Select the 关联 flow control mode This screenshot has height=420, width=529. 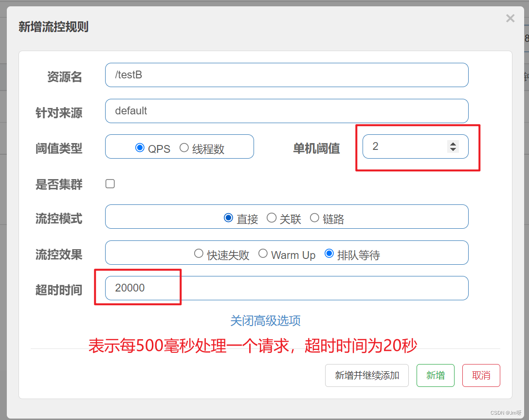[x=272, y=218]
